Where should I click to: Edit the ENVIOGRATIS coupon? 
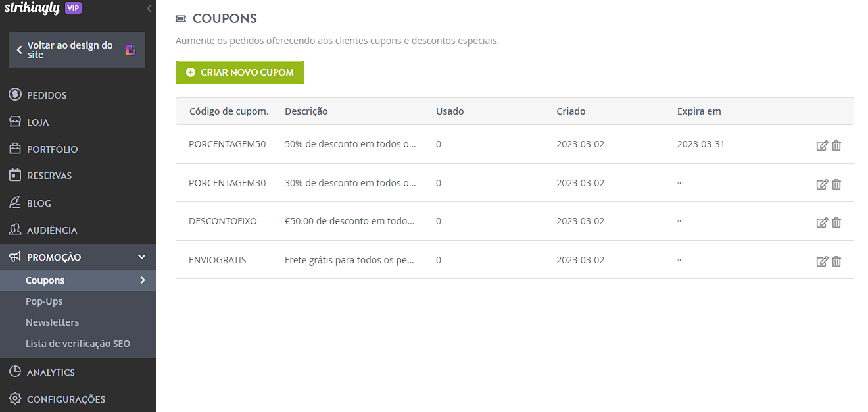pos(822,261)
